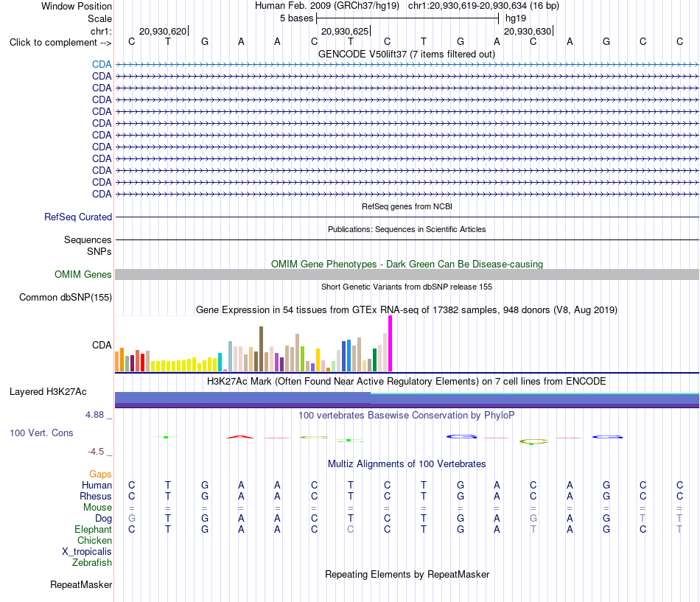Click the cyan bar in the GTEx chart
700x602 pixels.
pyautogui.click(x=220, y=363)
